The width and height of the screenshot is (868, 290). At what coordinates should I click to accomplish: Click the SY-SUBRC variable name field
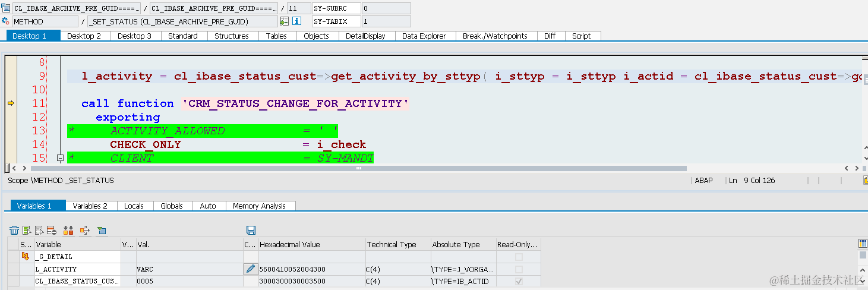pyautogui.click(x=336, y=8)
